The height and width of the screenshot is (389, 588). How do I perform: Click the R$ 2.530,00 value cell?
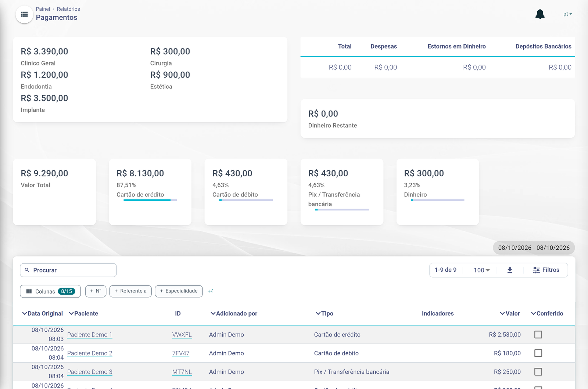pos(505,335)
